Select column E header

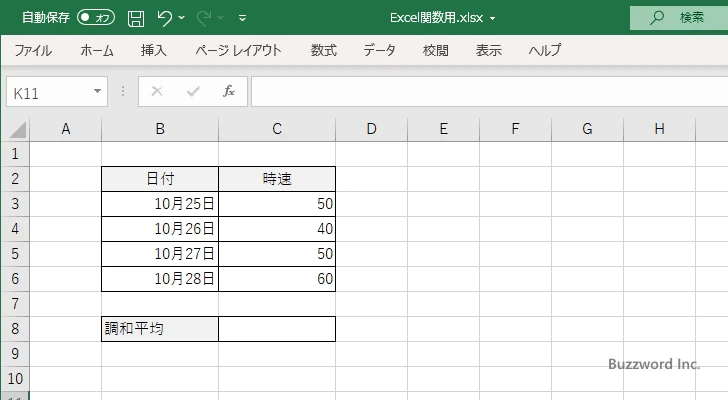tap(443, 129)
